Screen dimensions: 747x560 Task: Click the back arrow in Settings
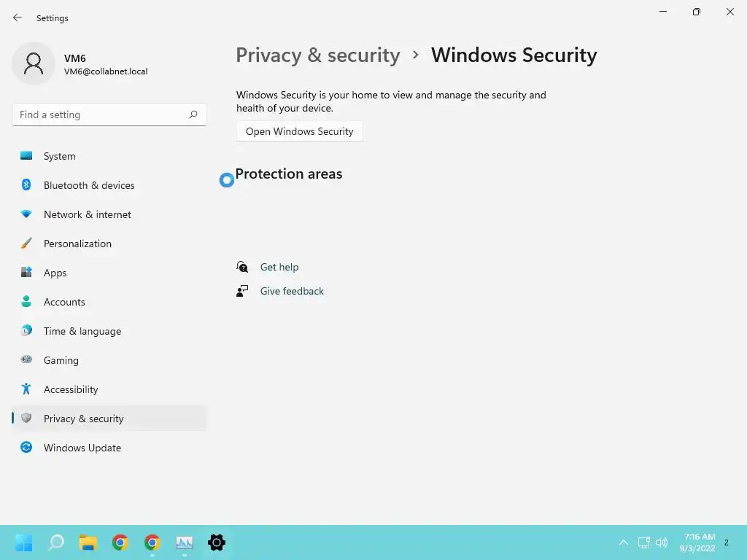pos(18,17)
